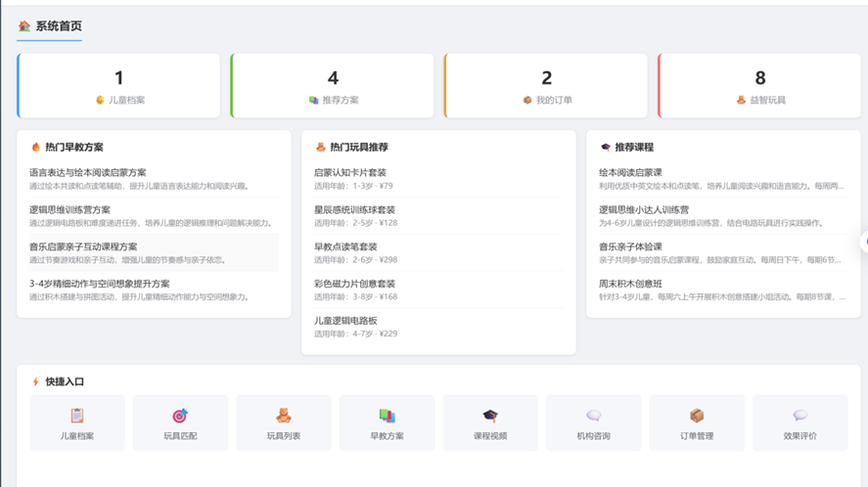868x487 pixels.
Task: Go to 早教方案 shortcut label
Action: (387, 436)
